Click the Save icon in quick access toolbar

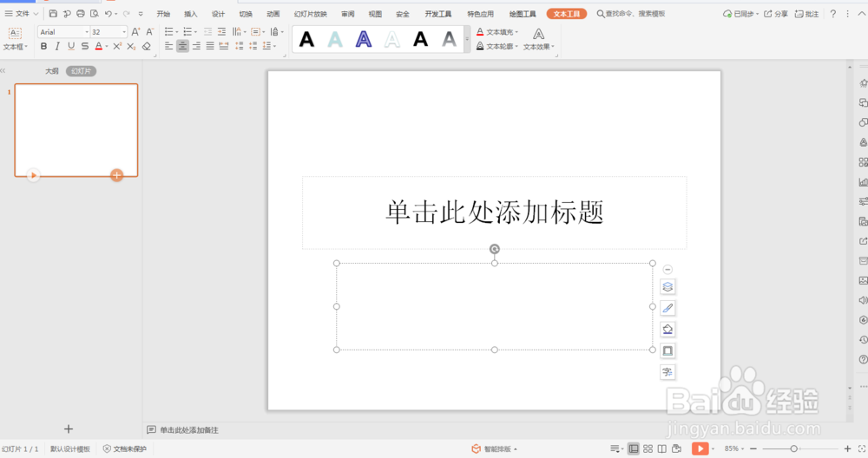point(53,13)
